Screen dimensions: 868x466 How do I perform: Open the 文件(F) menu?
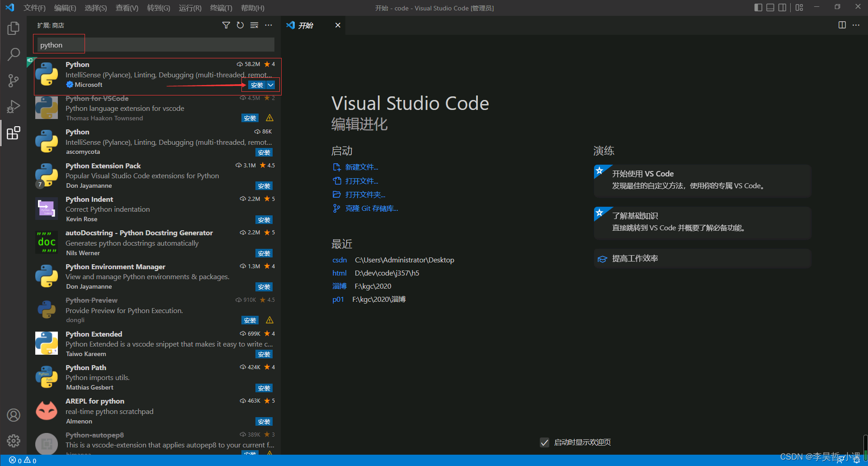click(34, 8)
